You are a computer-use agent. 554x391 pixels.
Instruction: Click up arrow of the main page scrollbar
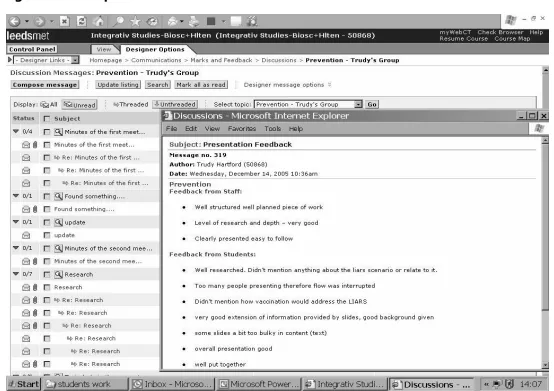click(545, 70)
